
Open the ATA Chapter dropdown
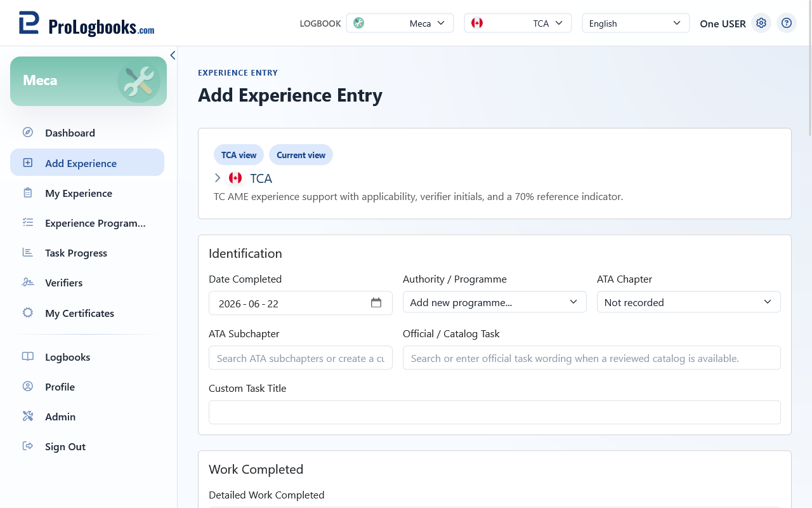pos(689,302)
